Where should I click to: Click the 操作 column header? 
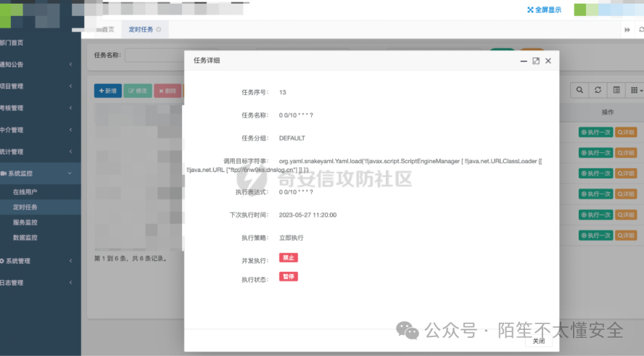click(x=608, y=112)
